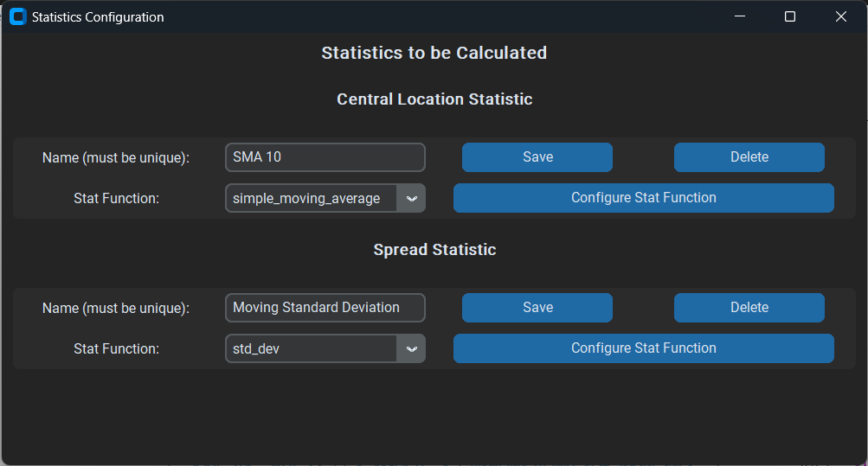Click the SMA 10 name field

pos(325,157)
